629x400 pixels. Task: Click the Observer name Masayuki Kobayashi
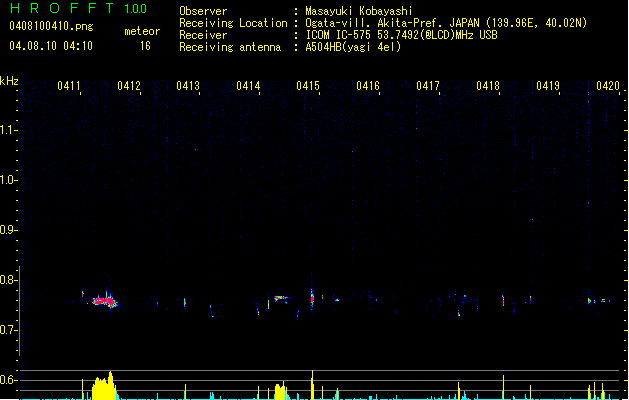coord(359,11)
